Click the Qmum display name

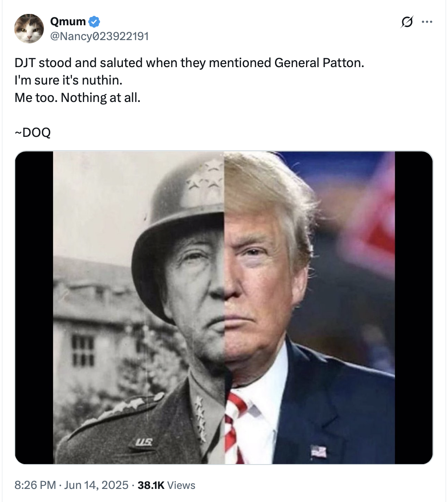(x=68, y=21)
